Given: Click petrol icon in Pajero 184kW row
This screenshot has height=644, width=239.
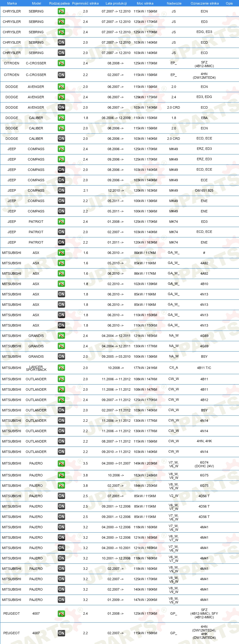Looking at the screenshot, I should point(61,486).
